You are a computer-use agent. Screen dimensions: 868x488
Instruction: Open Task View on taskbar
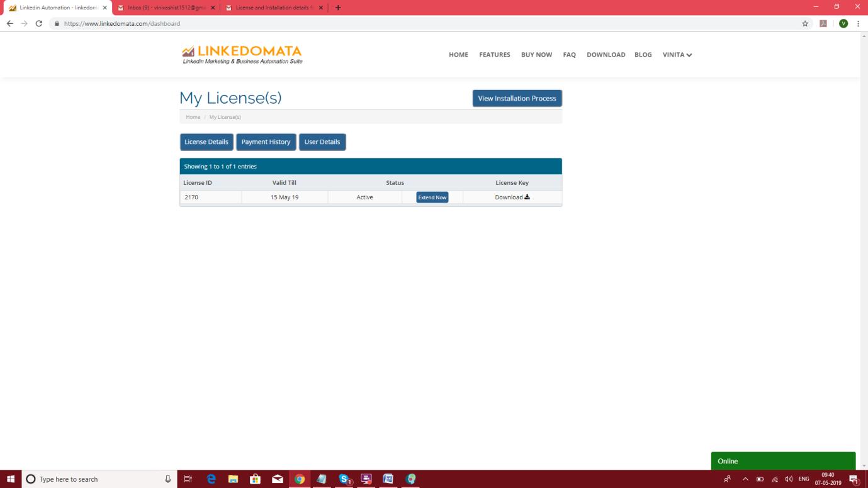point(188,479)
